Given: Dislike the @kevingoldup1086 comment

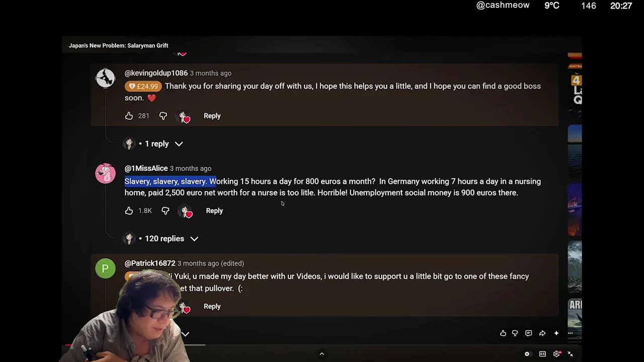Looking at the screenshot, I should [163, 116].
